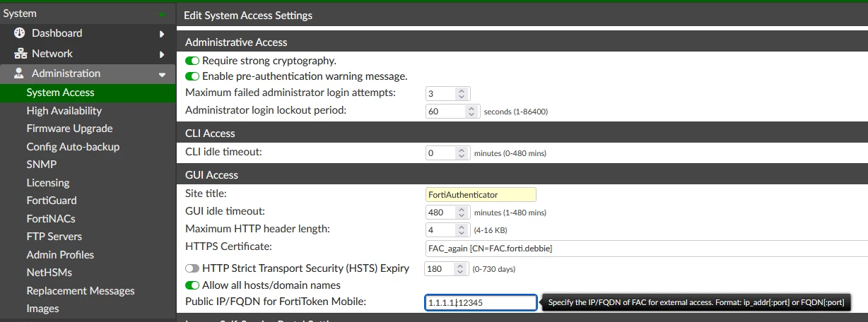Click the Administration user icon
Viewport: 868px width, 322px height.
[19, 73]
